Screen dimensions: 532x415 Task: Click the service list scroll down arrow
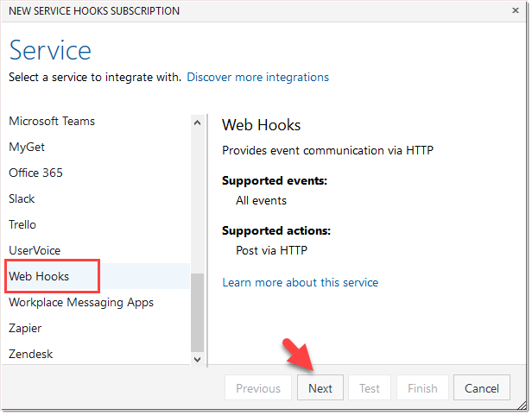(x=197, y=357)
